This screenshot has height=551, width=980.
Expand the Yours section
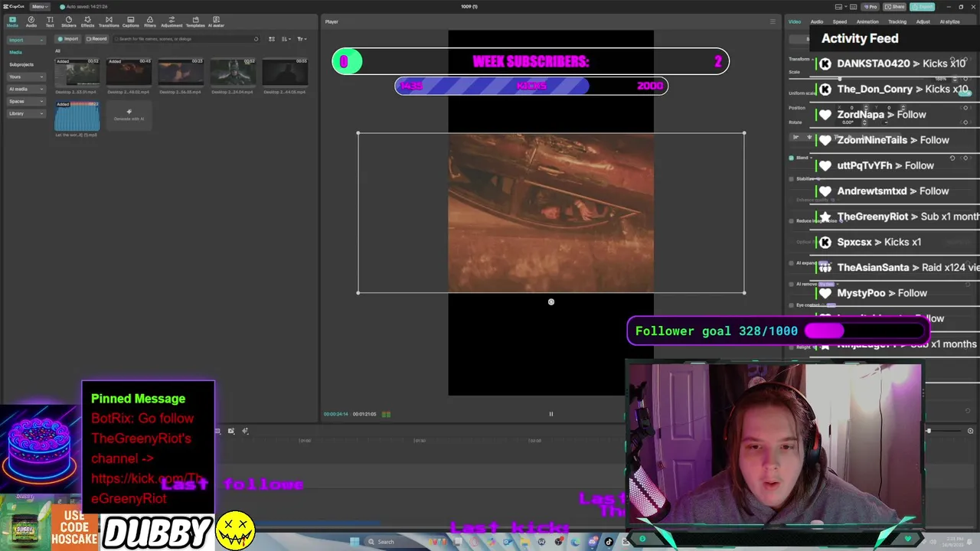pos(27,77)
